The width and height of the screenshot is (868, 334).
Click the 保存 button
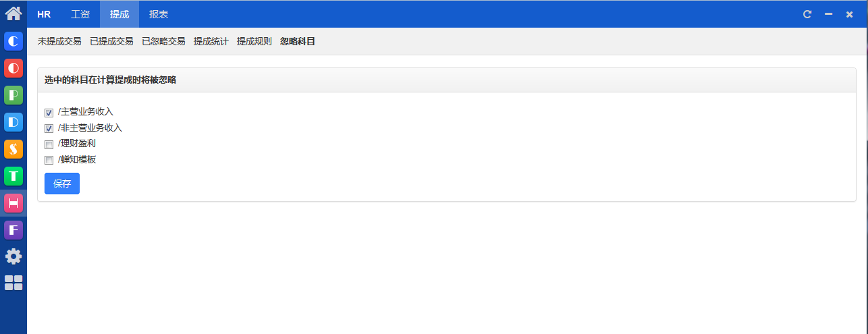[62, 184]
